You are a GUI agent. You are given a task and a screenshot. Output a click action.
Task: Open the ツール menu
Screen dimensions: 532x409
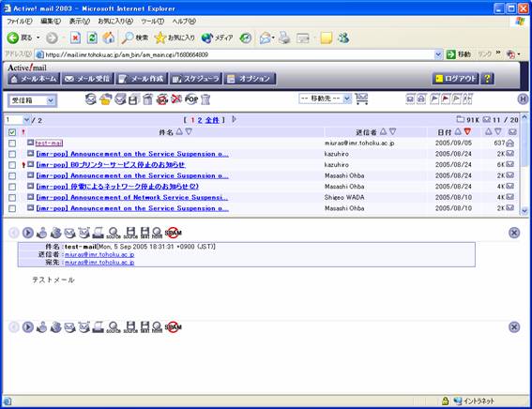coord(153,21)
